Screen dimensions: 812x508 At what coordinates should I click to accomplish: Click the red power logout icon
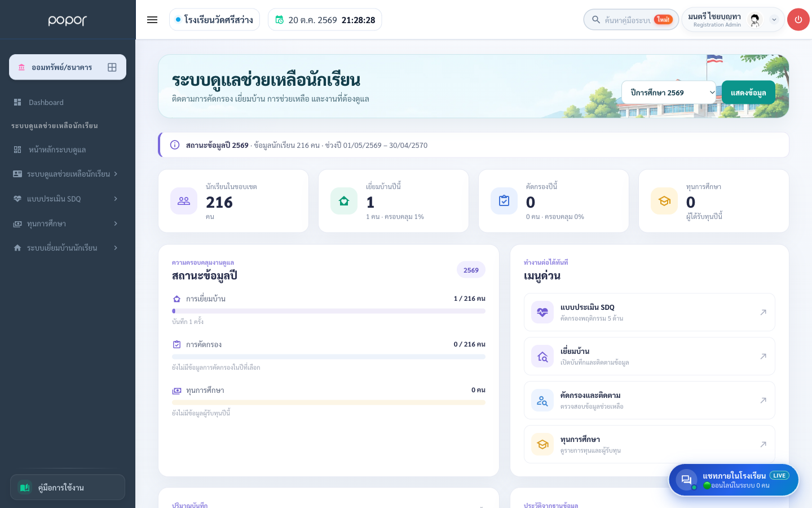point(798,20)
